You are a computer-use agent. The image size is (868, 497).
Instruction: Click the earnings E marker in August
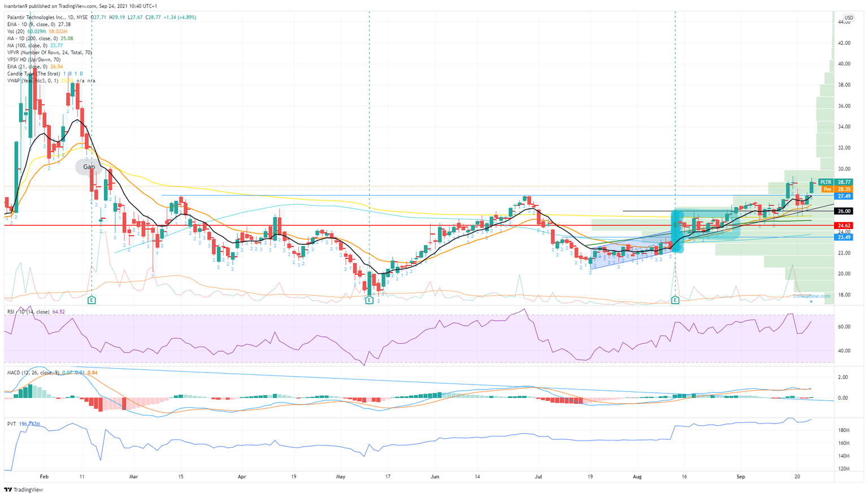pos(675,300)
